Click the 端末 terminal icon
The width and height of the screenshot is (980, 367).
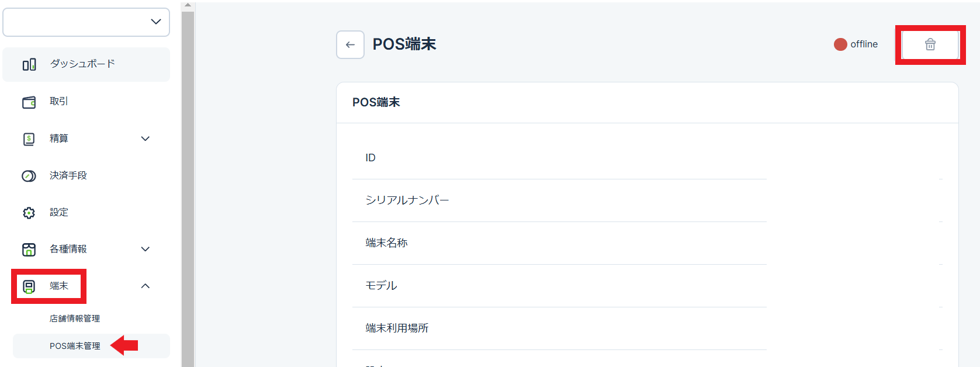pyautogui.click(x=29, y=286)
